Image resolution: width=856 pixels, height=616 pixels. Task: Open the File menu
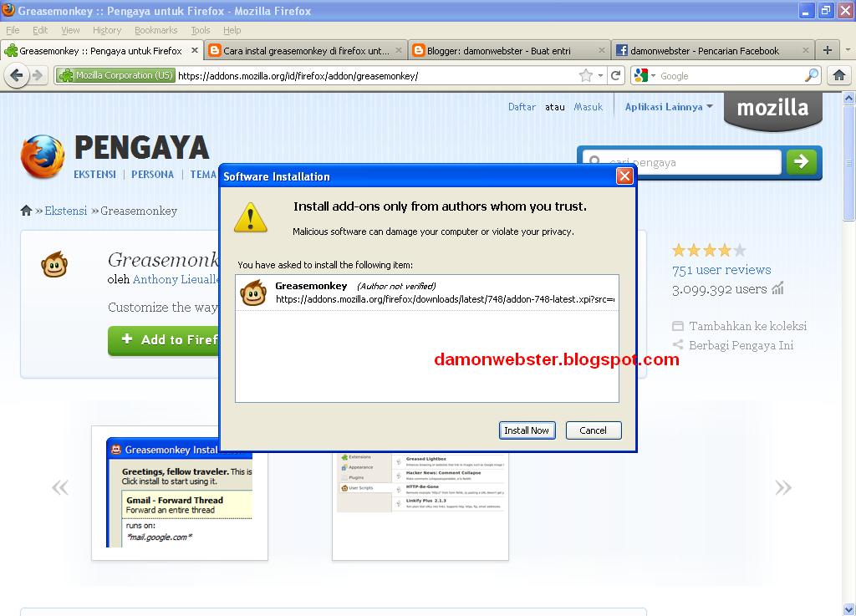point(13,30)
